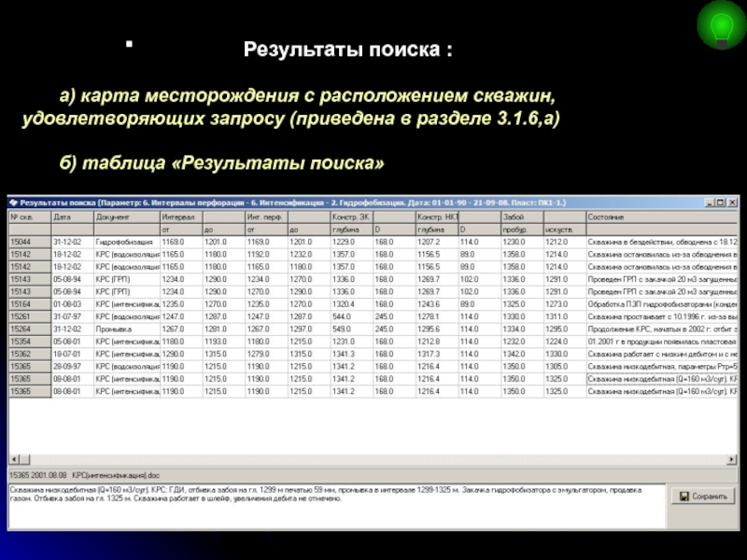Click the date cell 31-07-97

point(72,316)
